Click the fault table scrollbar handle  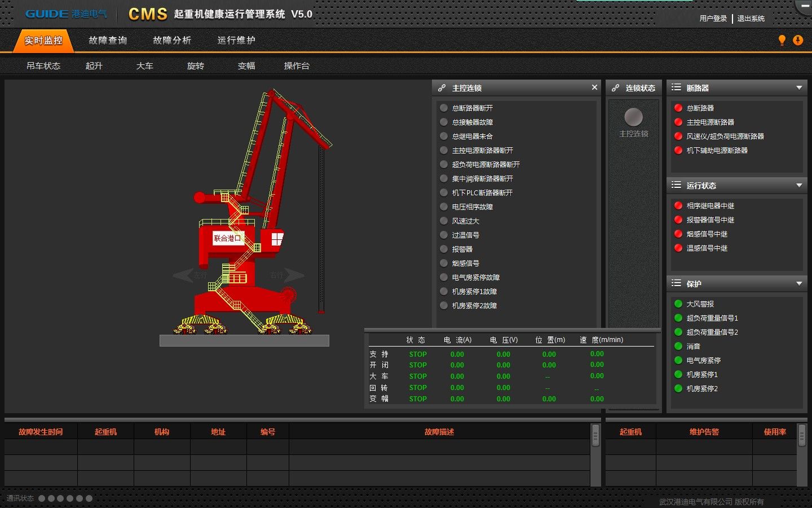[x=595, y=435]
